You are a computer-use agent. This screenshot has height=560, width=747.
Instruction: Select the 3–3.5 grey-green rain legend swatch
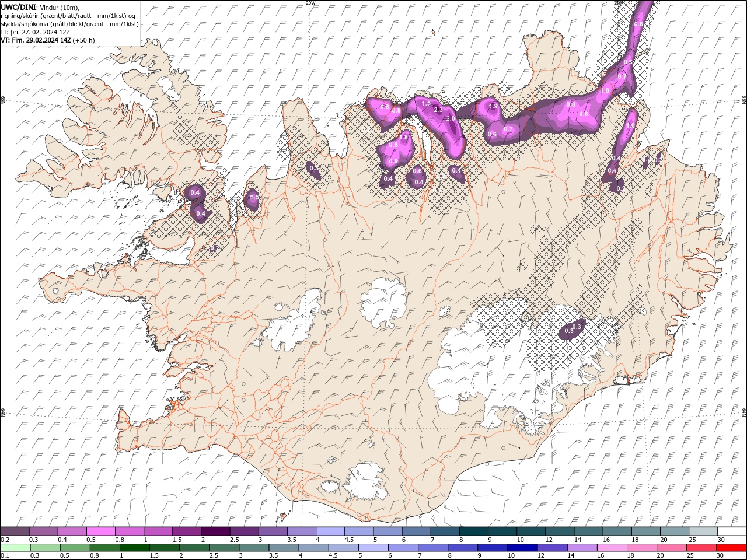[x=254, y=548]
